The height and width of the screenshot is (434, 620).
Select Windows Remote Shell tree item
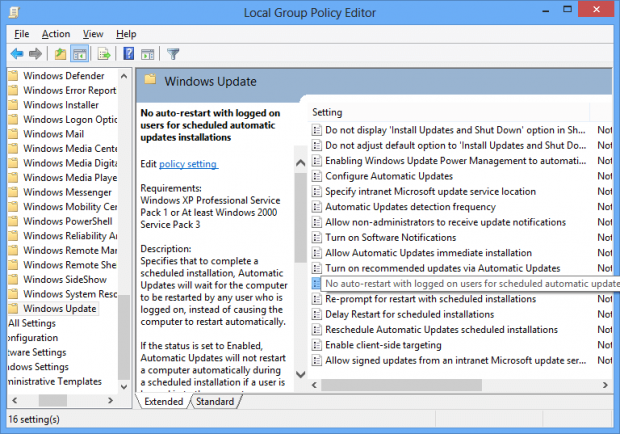(x=70, y=265)
